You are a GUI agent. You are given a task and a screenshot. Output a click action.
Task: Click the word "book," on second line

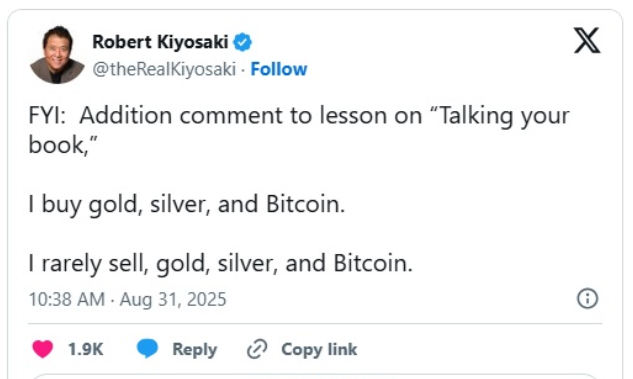(63, 144)
